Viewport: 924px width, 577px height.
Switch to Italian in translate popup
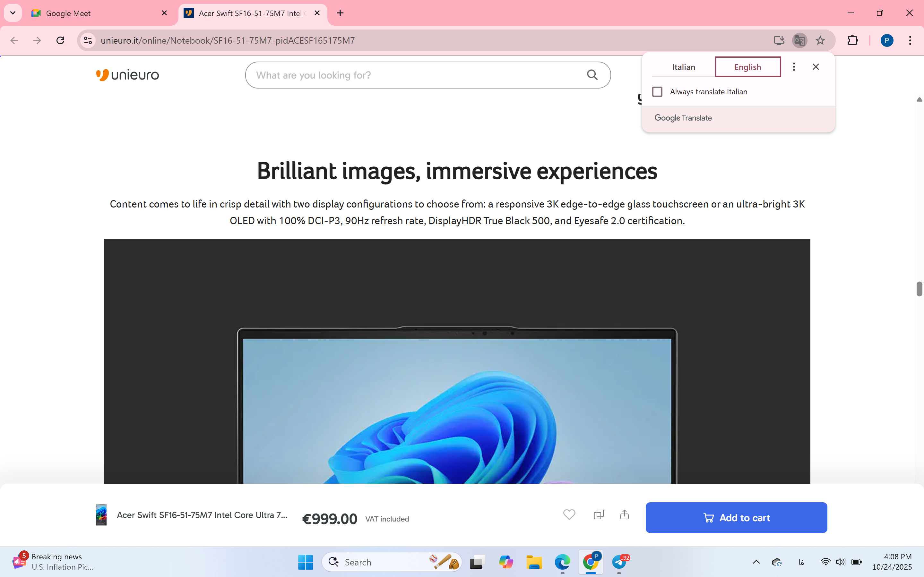(x=684, y=67)
